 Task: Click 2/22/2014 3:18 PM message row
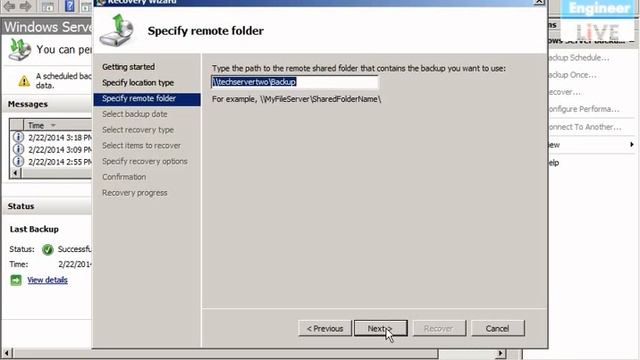pos(51,137)
